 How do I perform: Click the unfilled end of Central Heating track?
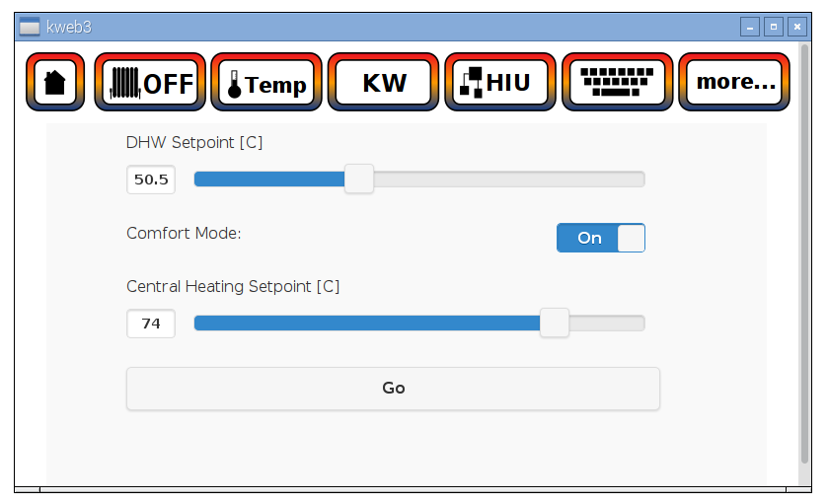pyautogui.click(x=607, y=323)
